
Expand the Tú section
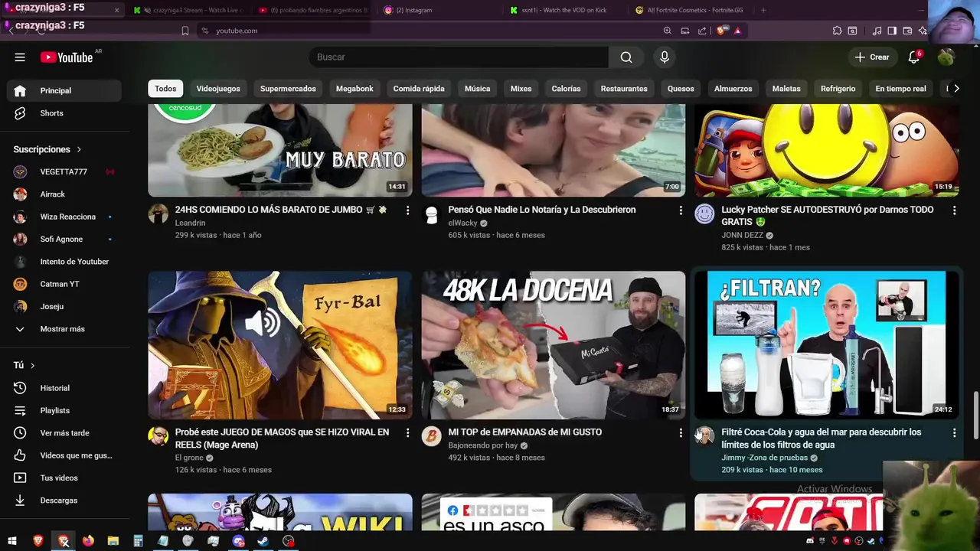click(24, 366)
